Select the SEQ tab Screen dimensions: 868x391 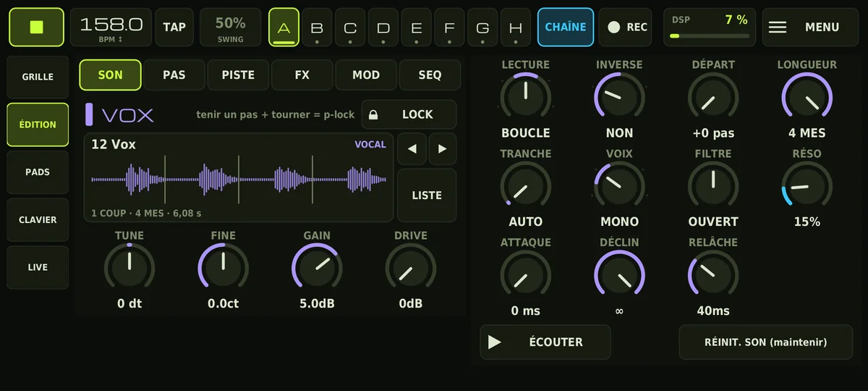point(430,75)
